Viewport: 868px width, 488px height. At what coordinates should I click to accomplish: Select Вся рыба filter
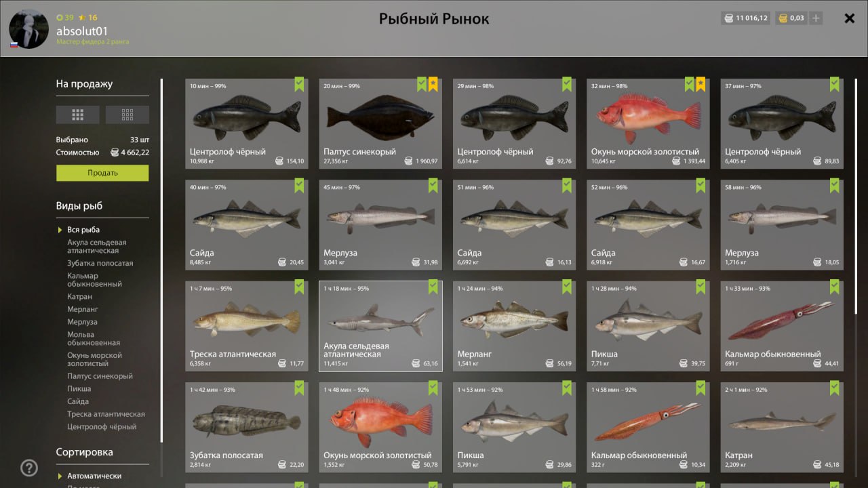pyautogui.click(x=83, y=230)
